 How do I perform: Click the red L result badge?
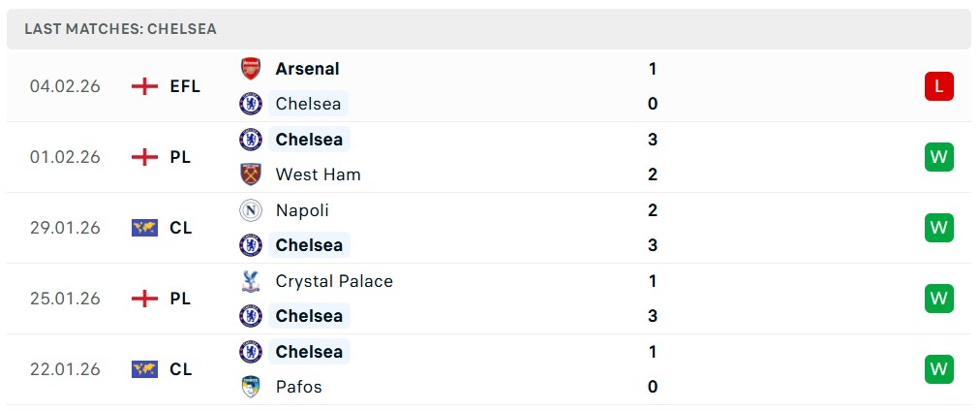coord(938,86)
